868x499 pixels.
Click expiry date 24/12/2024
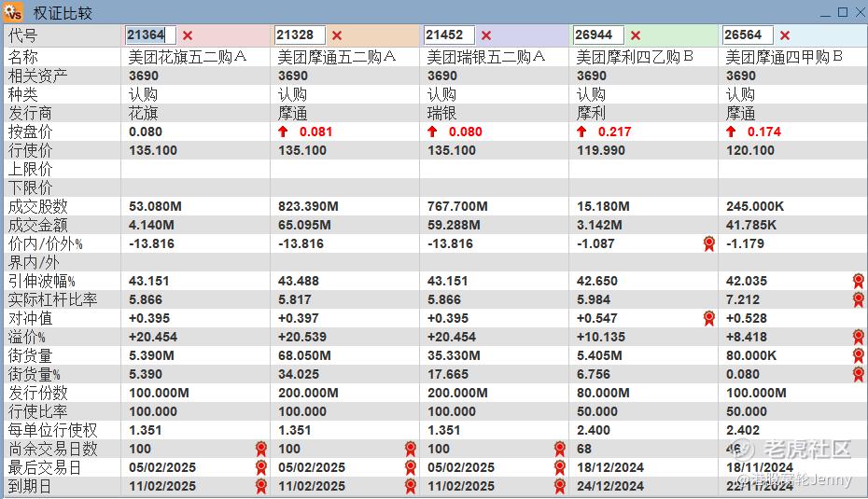point(610,486)
